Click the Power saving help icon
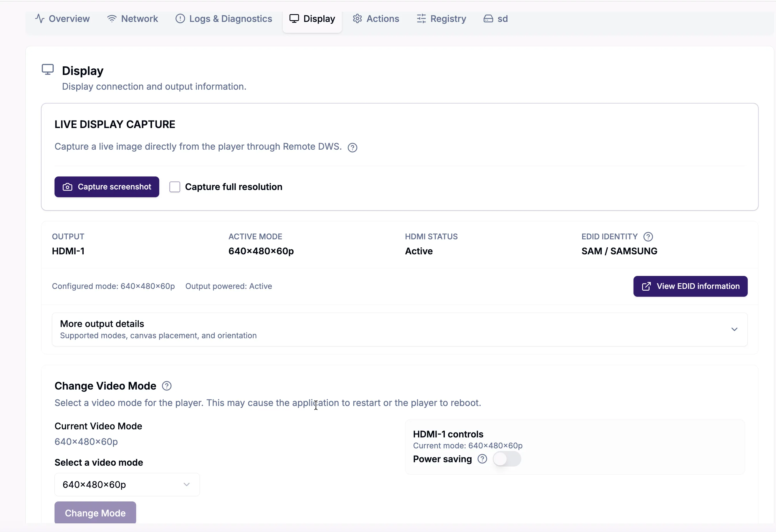 [x=482, y=459]
